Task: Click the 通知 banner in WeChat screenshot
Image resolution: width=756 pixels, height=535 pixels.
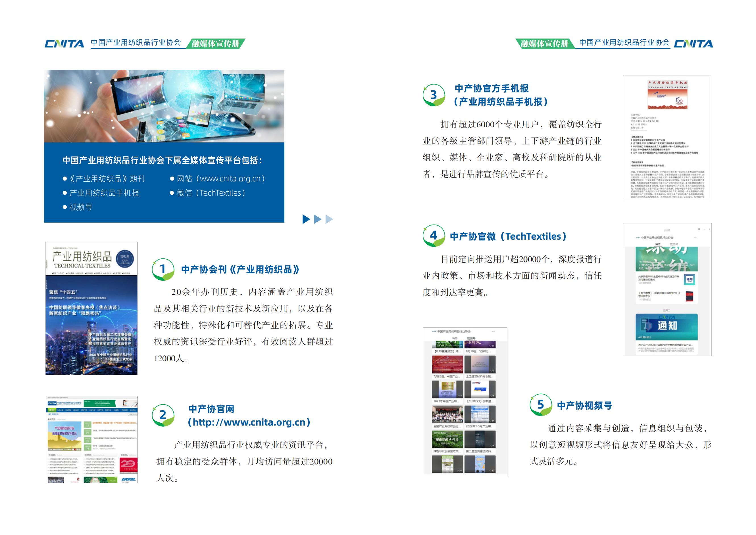Action: tap(667, 326)
